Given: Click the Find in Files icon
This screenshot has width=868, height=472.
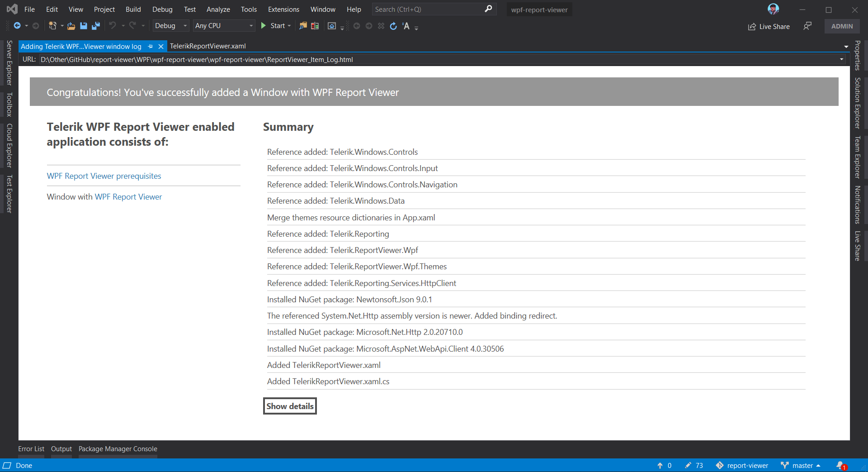Looking at the screenshot, I should [x=303, y=26].
